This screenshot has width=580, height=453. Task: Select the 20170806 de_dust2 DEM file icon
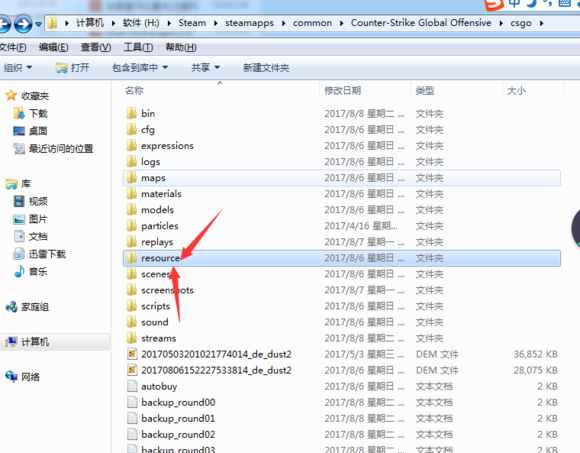coord(132,370)
